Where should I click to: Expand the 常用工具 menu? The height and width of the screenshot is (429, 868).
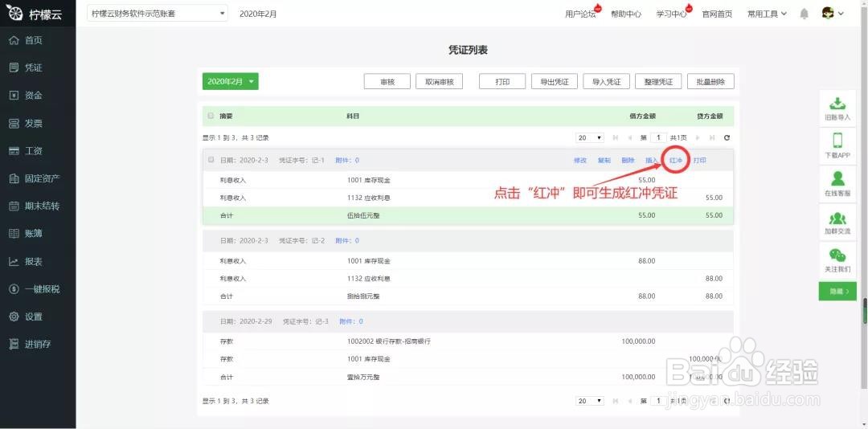[x=767, y=14]
